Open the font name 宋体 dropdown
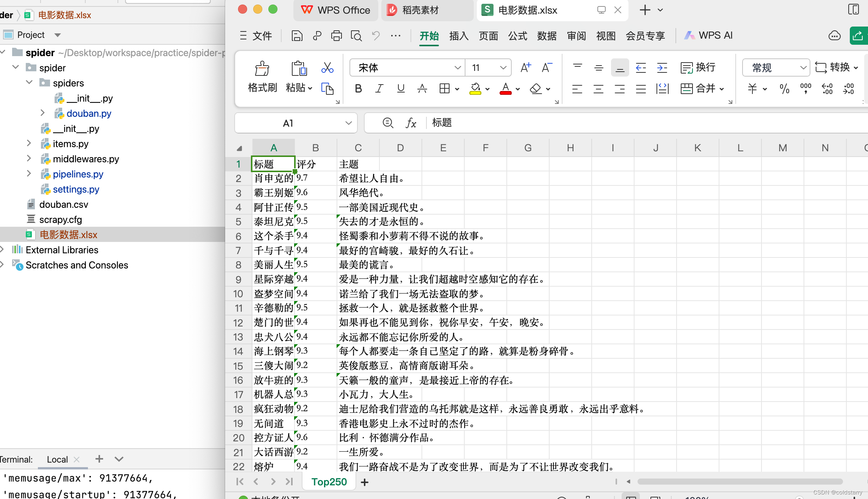The width and height of the screenshot is (868, 499). (458, 68)
